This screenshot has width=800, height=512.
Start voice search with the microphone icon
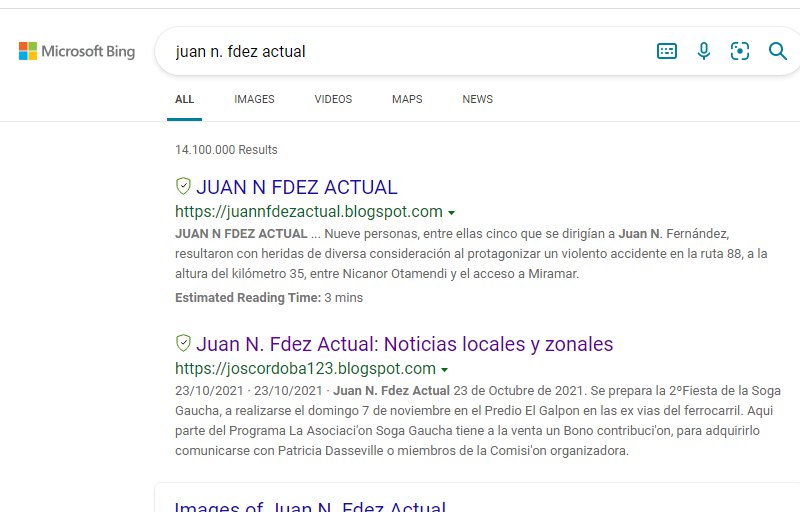pos(704,51)
